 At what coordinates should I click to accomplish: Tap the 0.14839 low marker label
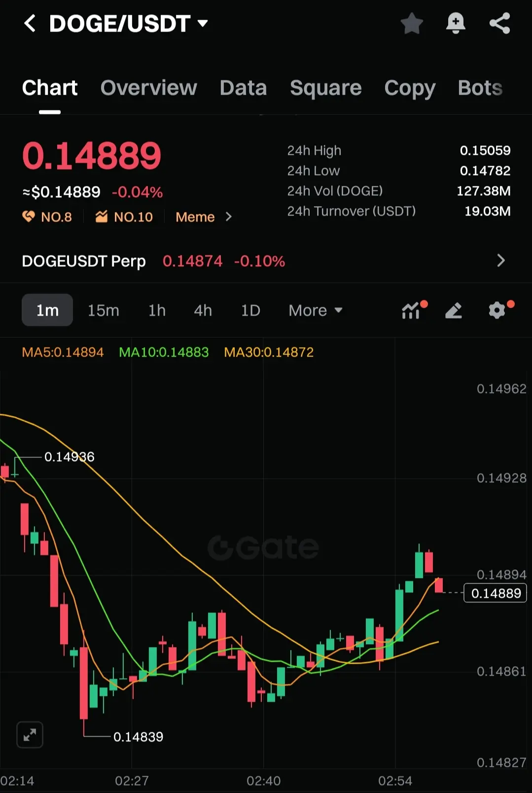[x=138, y=737]
